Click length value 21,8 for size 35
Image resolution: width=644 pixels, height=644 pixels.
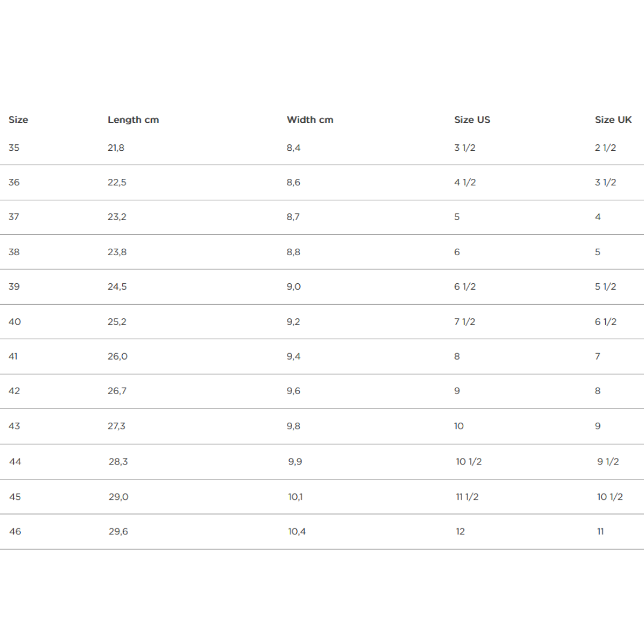coord(116,148)
